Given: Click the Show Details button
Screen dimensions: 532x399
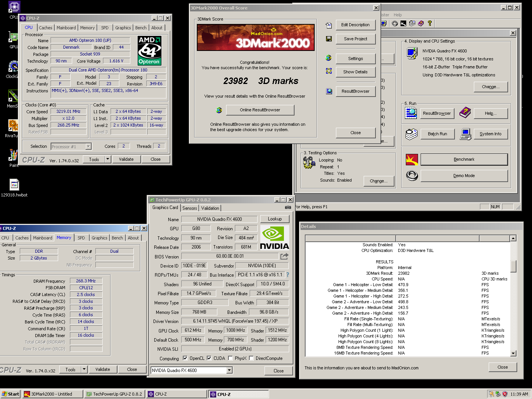Looking at the screenshot, I should 355,72.
